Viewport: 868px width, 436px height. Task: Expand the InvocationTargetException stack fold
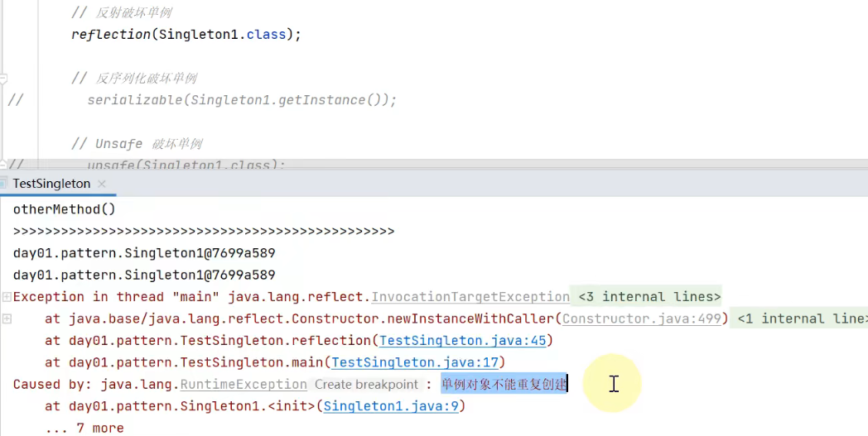7,297
